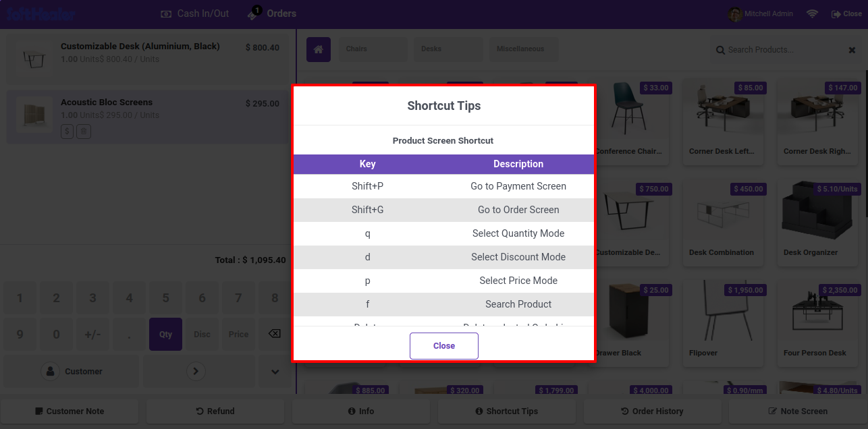Open the Mitchell Admin user menu
This screenshot has height=429, width=868.
click(761, 13)
